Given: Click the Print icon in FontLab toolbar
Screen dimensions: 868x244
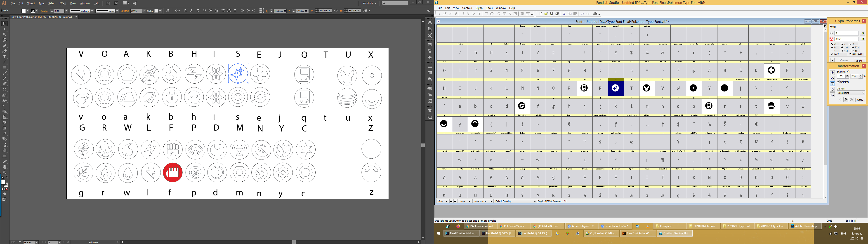Looking at the screenshot, I should point(595,14).
